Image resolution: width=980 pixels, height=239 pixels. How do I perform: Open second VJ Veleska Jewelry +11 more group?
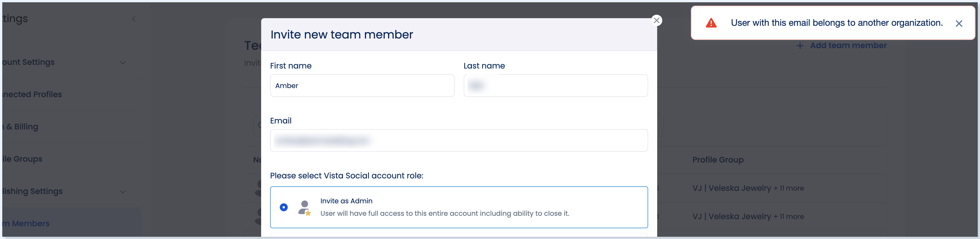tap(748, 216)
